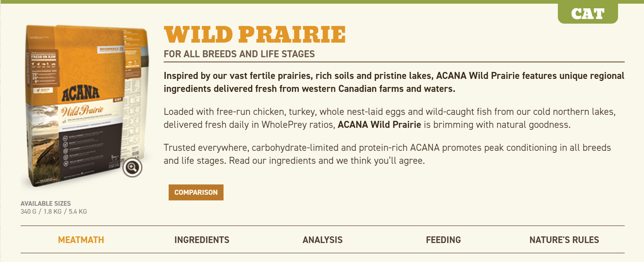Image resolution: width=644 pixels, height=262 pixels.
Task: Click the ACANA logo on the bag
Action: point(80,94)
